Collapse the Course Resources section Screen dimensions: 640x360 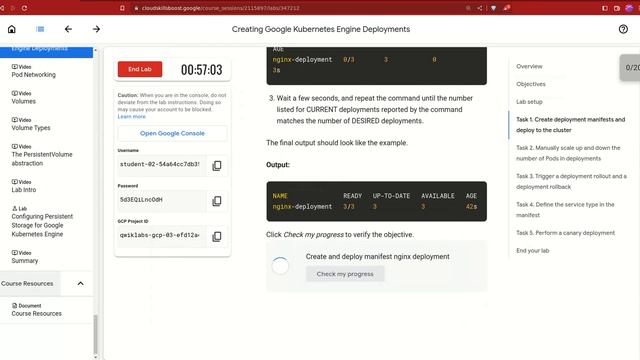(x=80, y=283)
